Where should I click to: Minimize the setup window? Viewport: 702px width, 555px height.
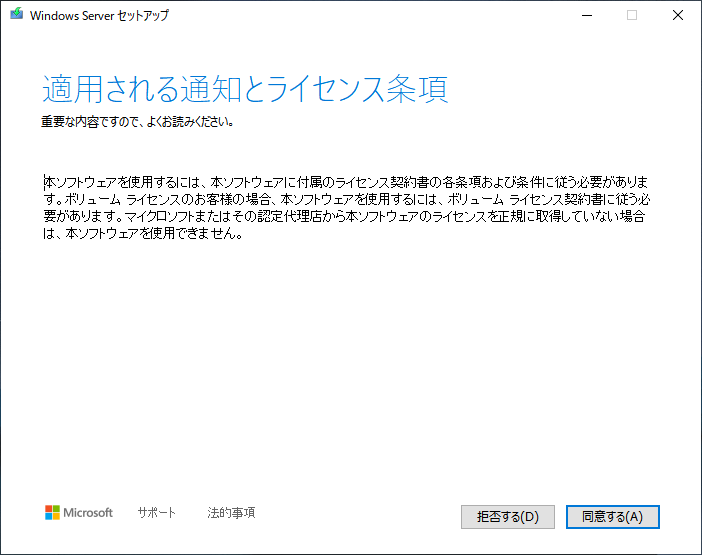pos(587,15)
